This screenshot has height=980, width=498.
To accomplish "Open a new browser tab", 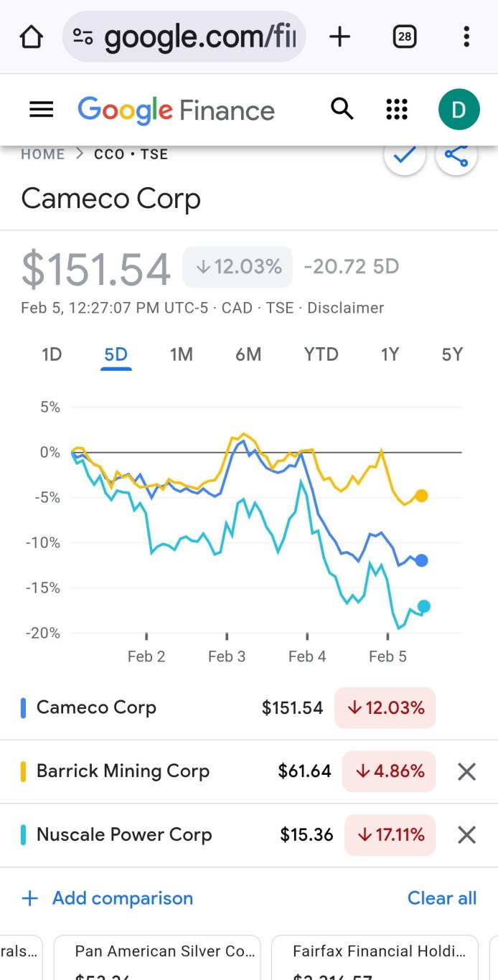I will [x=339, y=37].
